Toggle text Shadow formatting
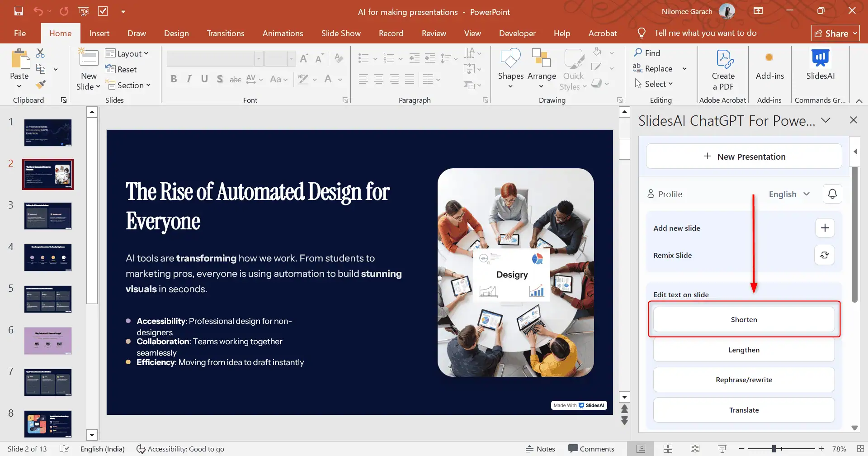 220,79
